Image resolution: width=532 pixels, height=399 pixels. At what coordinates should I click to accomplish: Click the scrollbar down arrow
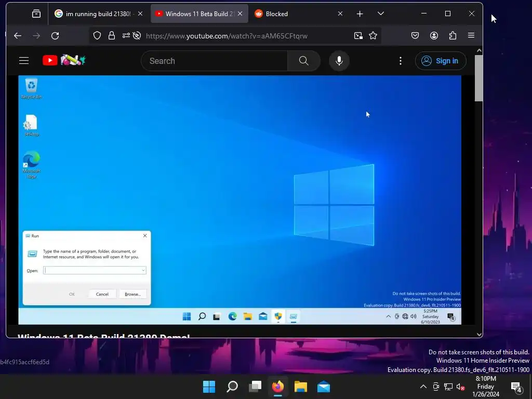pyautogui.click(x=479, y=334)
